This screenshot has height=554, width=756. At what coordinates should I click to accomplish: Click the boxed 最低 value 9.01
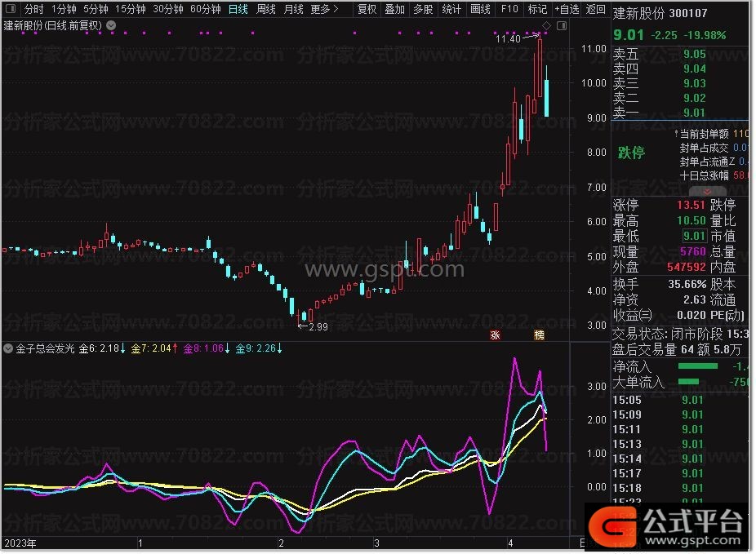[x=694, y=236]
